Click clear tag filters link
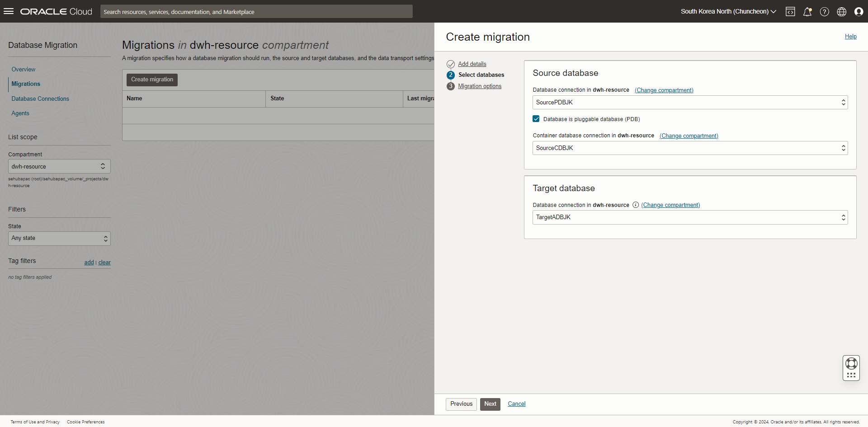 click(x=104, y=263)
